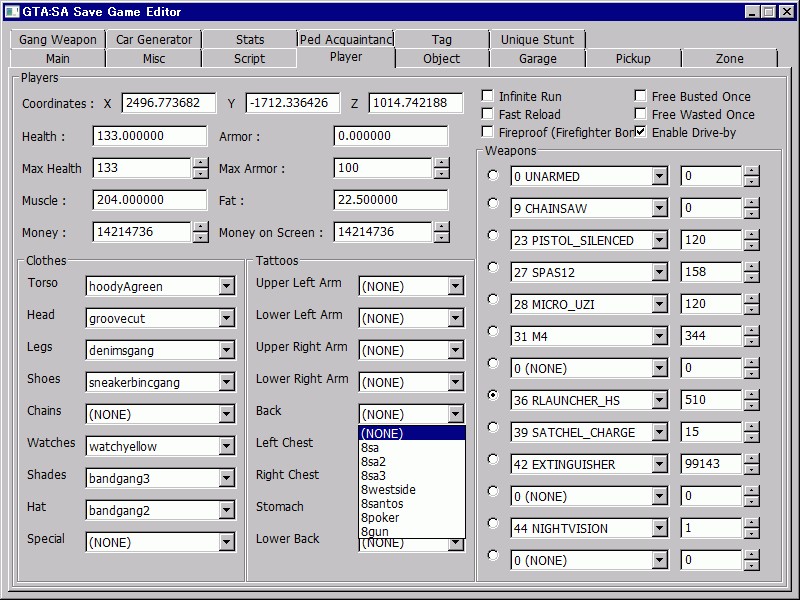Enable Free Busted Once
The width and height of the screenshot is (800, 600).
pyautogui.click(x=640, y=96)
